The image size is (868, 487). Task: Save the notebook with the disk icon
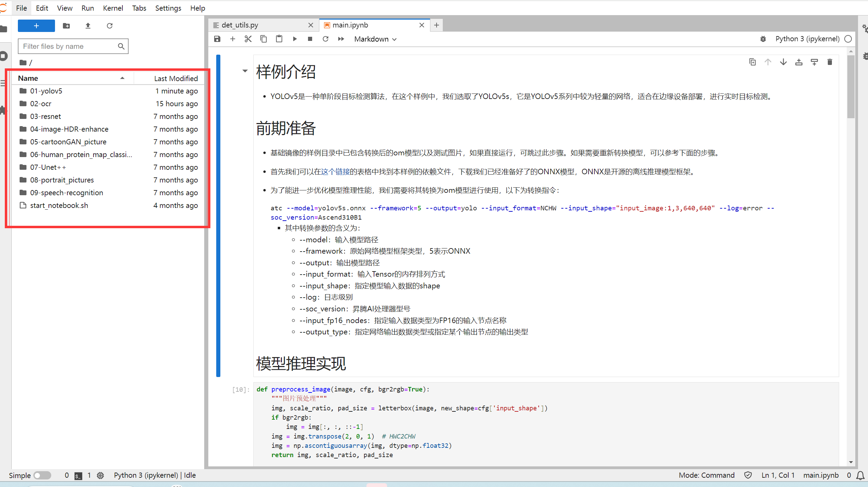(x=217, y=39)
